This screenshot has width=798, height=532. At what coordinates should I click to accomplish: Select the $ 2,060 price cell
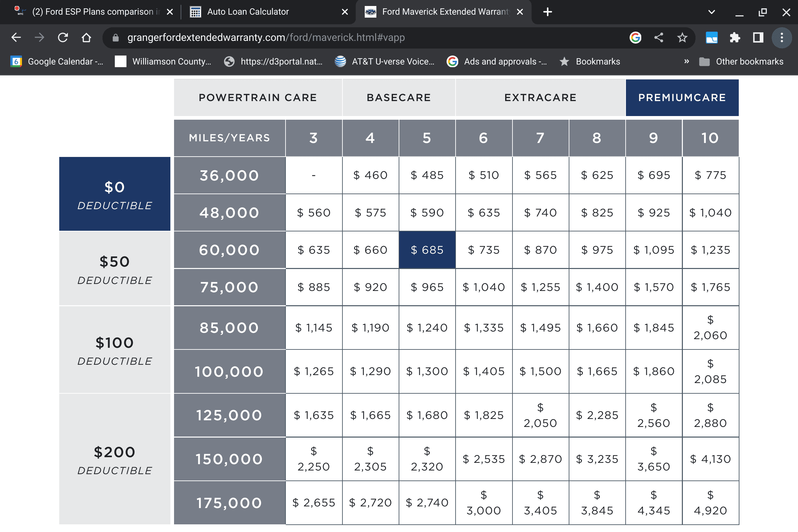pyautogui.click(x=710, y=328)
